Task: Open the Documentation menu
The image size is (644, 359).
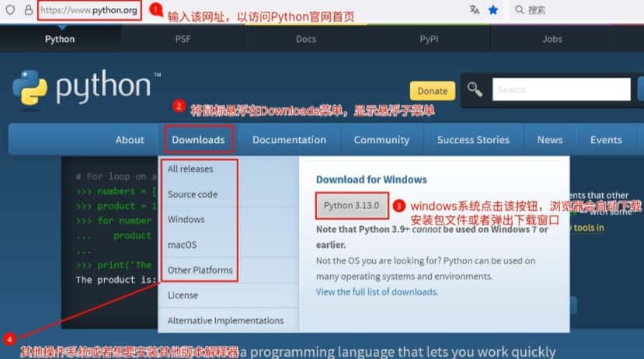Action: coord(289,140)
